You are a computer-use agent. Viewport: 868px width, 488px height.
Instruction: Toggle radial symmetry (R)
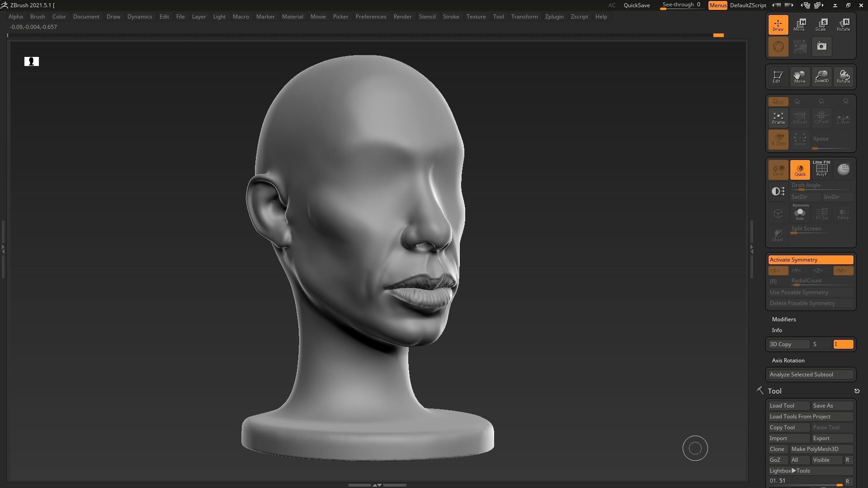click(x=778, y=282)
